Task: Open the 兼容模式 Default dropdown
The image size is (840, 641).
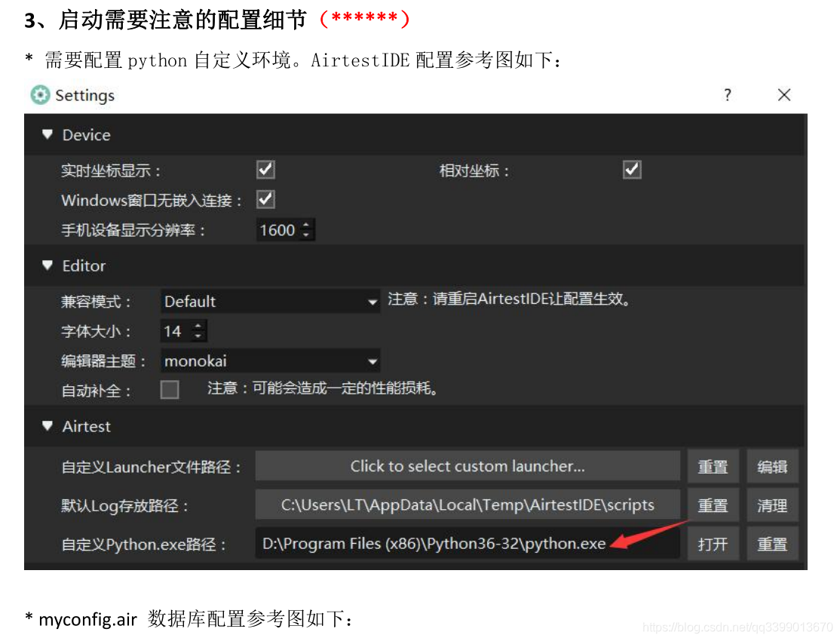Action: click(x=271, y=301)
